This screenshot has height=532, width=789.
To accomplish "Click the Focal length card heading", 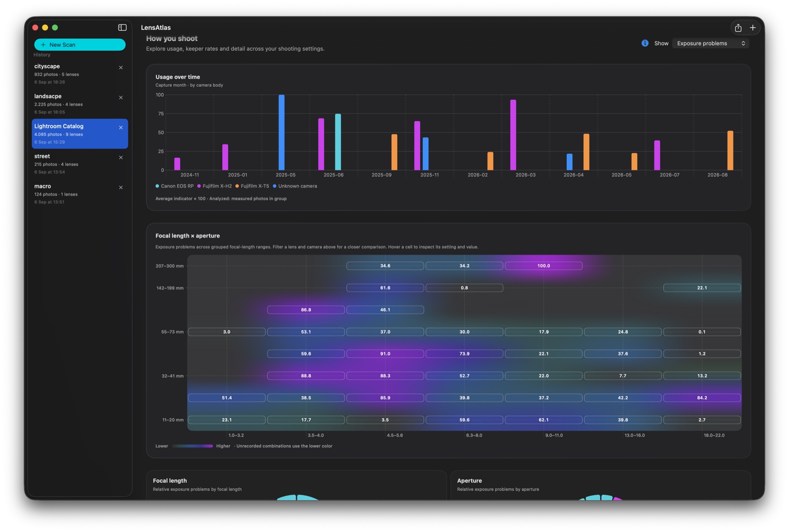I will [x=170, y=481].
